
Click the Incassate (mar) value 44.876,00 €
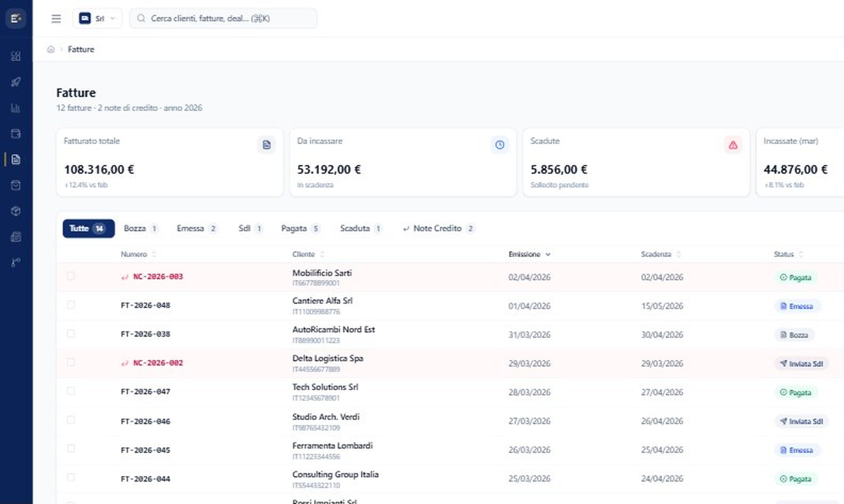pos(796,170)
